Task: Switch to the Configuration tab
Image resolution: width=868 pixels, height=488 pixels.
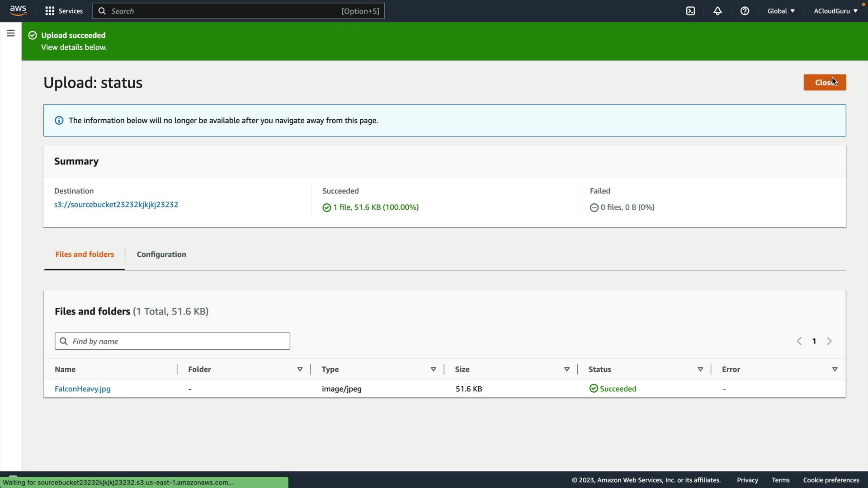Action: [x=161, y=254]
